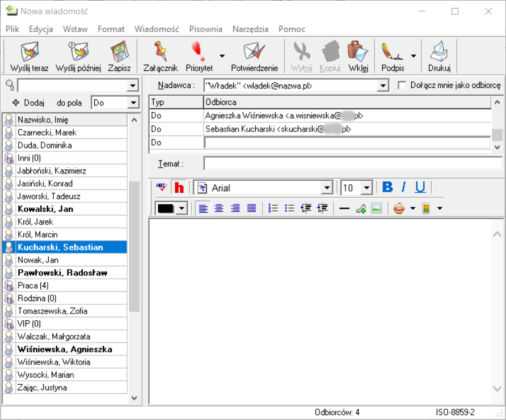The width and height of the screenshot is (506, 420).
Task: Add an attachment with Załącznik
Action: click(x=161, y=52)
